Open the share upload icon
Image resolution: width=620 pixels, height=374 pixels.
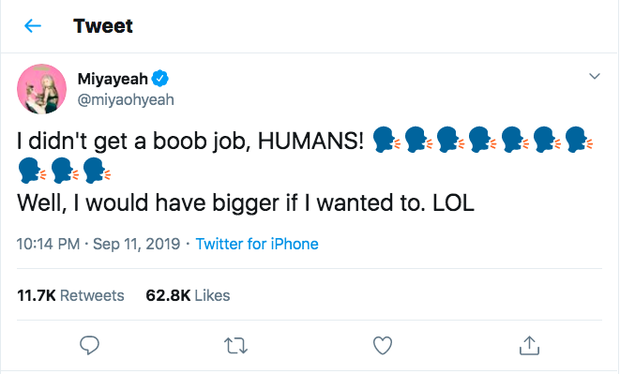pyautogui.click(x=529, y=345)
